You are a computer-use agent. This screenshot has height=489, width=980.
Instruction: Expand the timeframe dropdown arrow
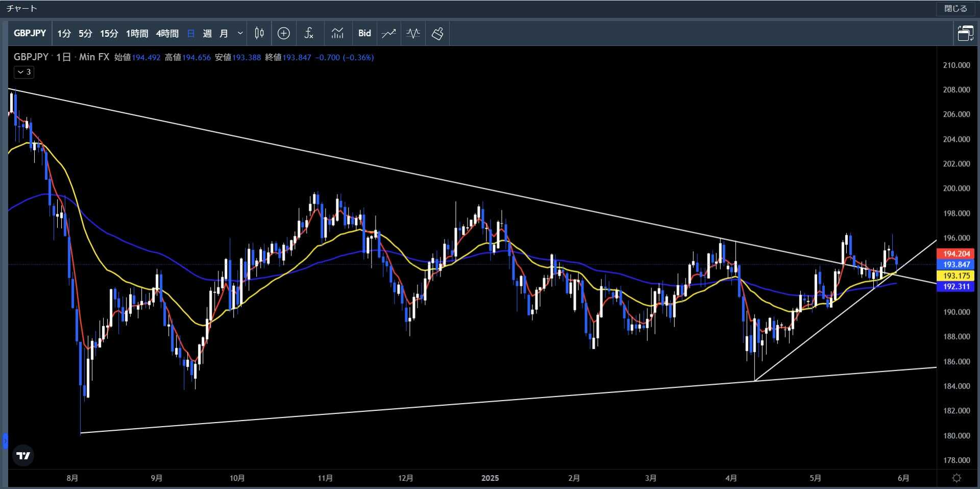pyautogui.click(x=240, y=33)
